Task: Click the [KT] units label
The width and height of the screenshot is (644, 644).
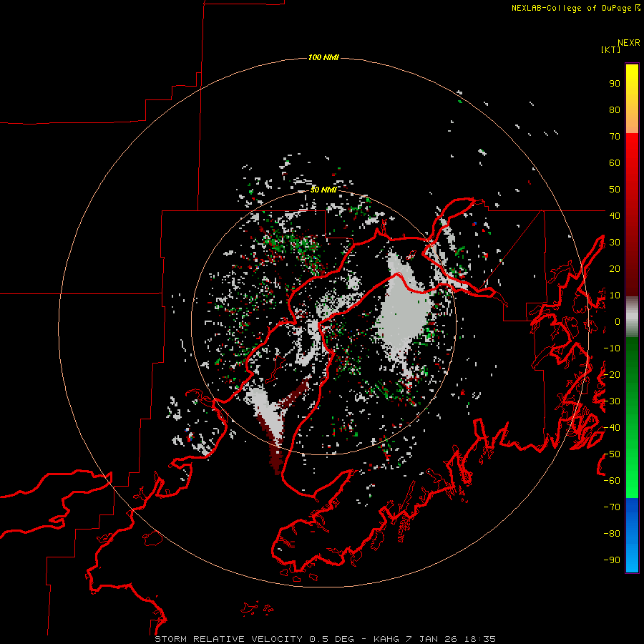Action: pos(611,49)
